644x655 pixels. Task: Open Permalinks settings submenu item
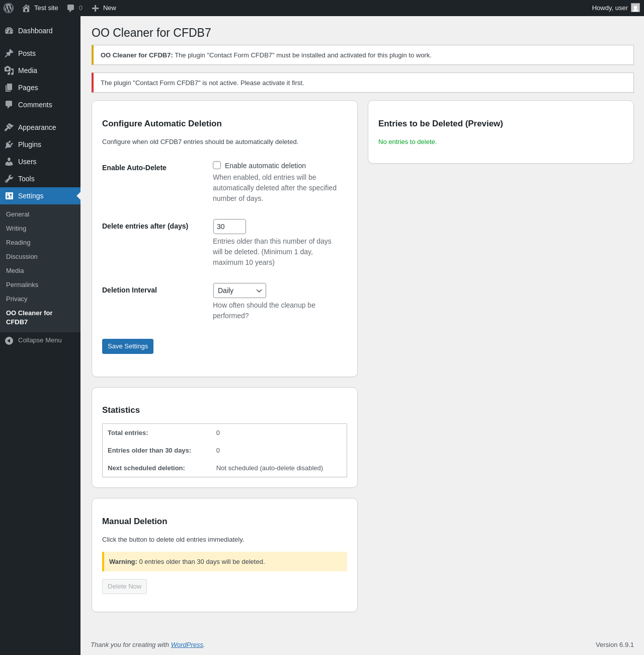[22, 285]
